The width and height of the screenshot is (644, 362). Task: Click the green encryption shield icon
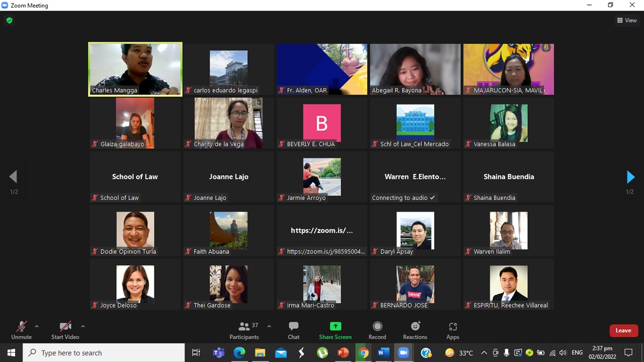click(9, 21)
